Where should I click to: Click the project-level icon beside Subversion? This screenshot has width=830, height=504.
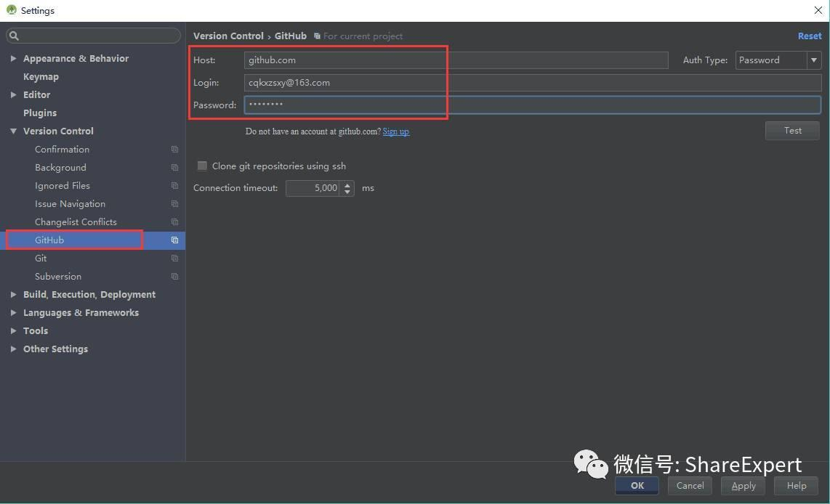click(x=174, y=277)
